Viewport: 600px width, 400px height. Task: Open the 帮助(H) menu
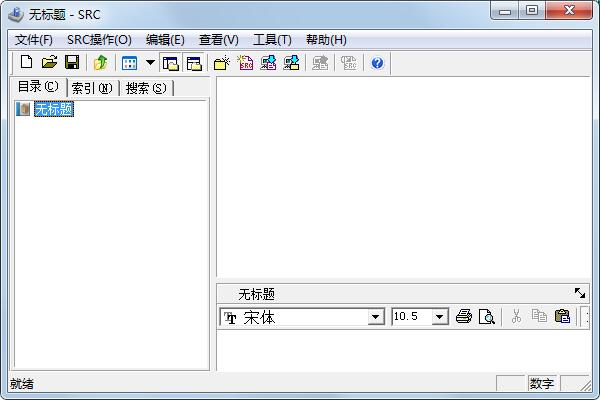pyautogui.click(x=326, y=40)
